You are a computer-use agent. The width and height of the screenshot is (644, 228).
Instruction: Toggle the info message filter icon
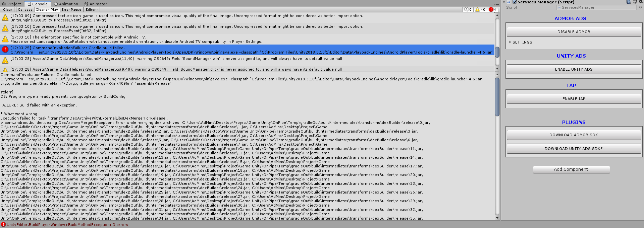tap(468, 9)
